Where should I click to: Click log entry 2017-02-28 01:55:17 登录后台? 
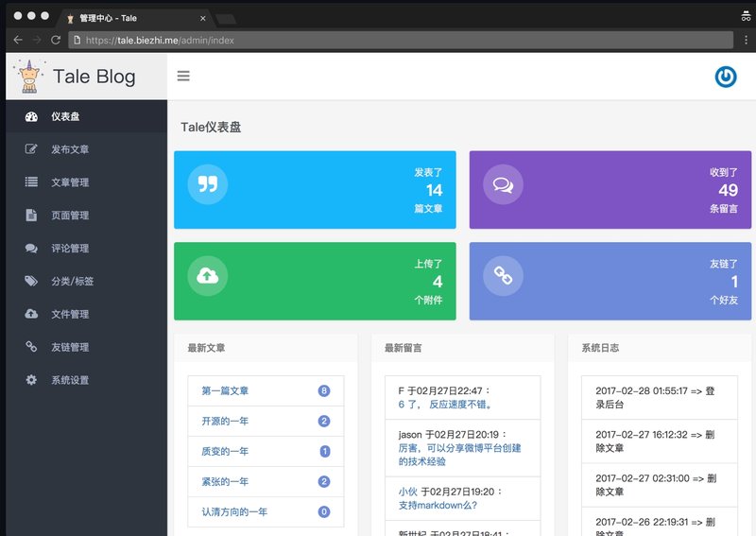coord(660,398)
